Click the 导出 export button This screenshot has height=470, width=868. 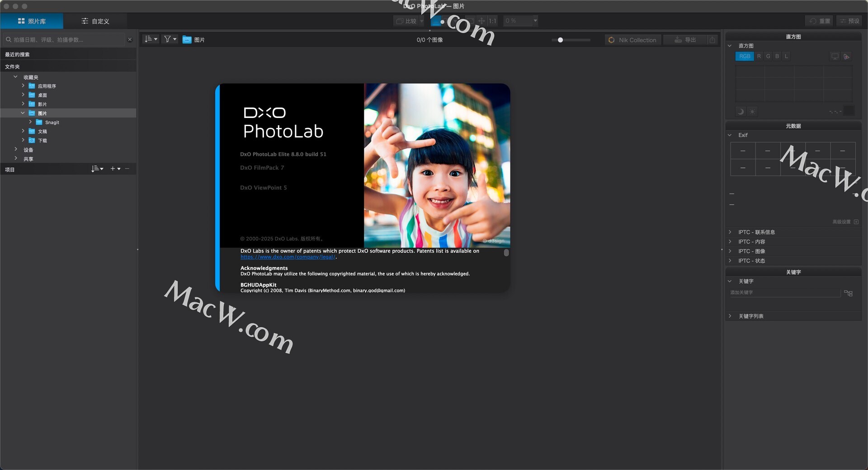685,40
